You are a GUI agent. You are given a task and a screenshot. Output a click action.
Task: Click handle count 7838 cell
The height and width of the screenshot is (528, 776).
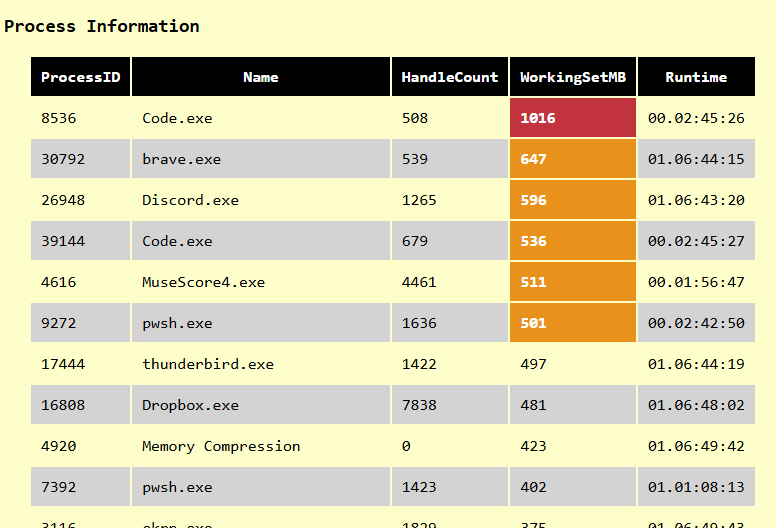450,405
